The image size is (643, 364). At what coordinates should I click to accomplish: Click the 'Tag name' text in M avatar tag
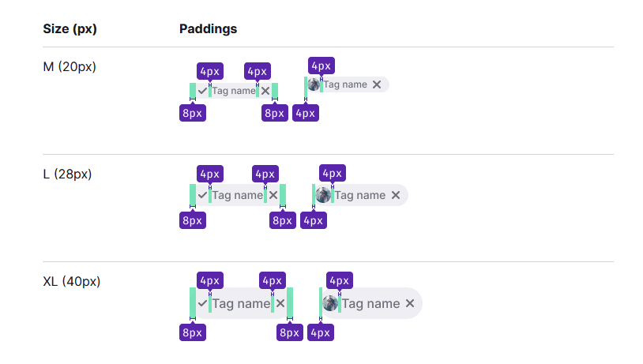coord(345,84)
